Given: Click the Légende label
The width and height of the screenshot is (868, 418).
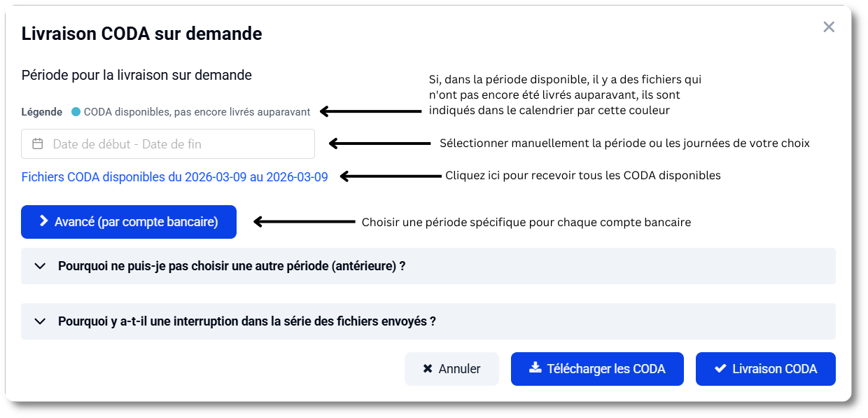Looking at the screenshot, I should [42, 111].
